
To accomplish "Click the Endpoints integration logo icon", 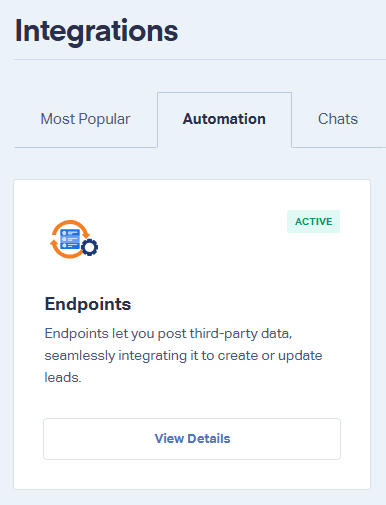I will click(x=74, y=239).
